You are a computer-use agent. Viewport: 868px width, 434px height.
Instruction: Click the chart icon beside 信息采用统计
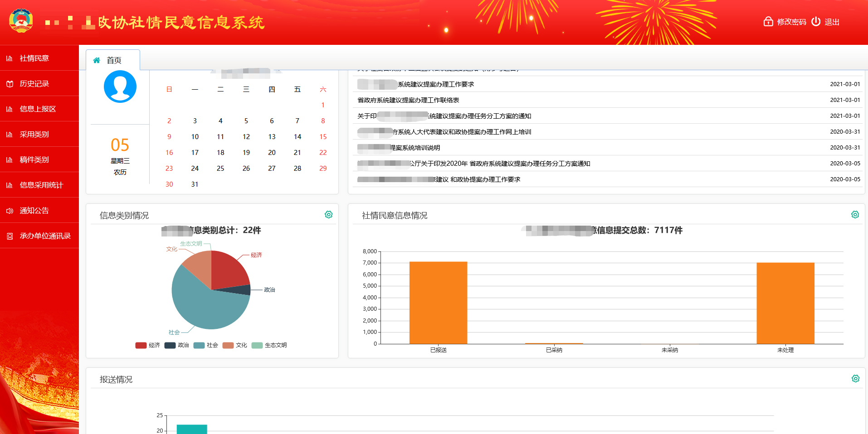point(9,185)
